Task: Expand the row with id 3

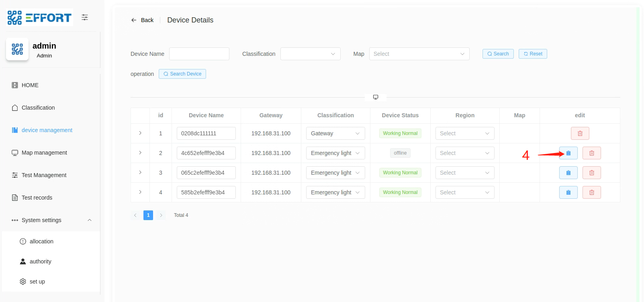Action: pos(140,172)
